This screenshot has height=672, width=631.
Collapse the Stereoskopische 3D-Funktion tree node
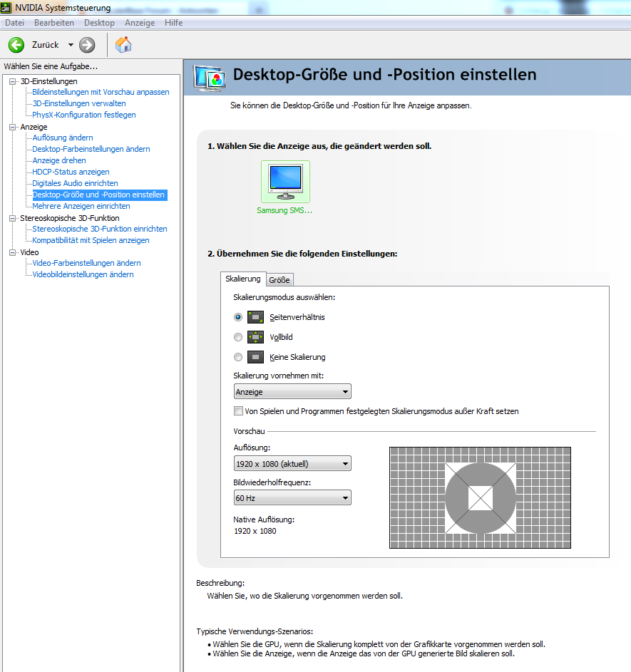coord(12,218)
